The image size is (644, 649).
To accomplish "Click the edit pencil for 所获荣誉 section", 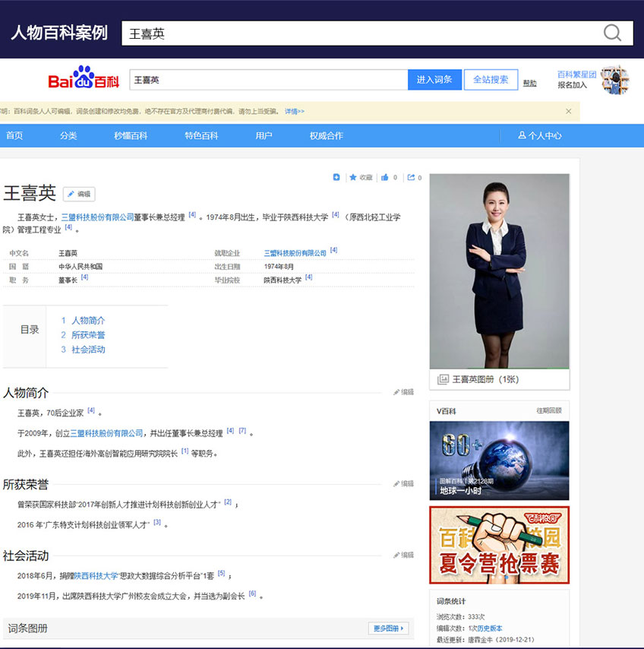I will pos(403,483).
